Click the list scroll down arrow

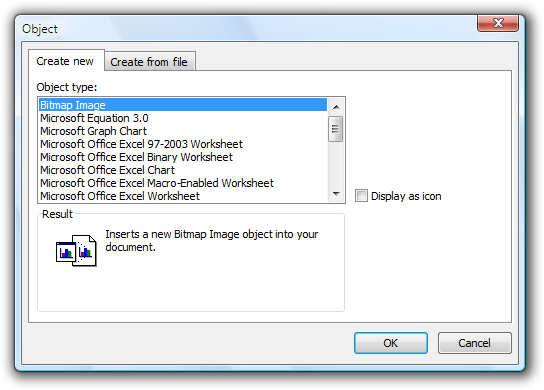[x=336, y=194]
